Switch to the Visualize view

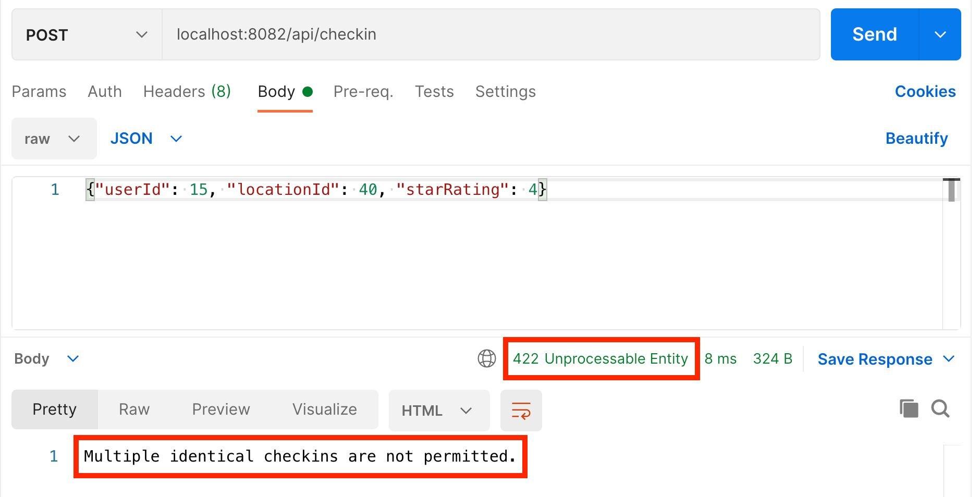tap(324, 409)
